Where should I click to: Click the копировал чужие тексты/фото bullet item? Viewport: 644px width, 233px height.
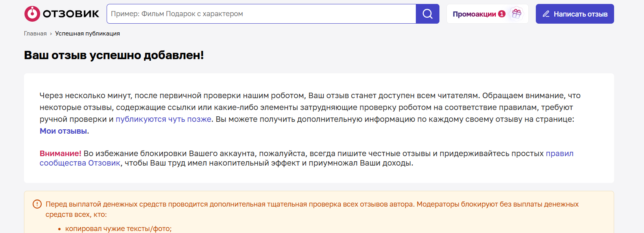pyautogui.click(x=118, y=229)
